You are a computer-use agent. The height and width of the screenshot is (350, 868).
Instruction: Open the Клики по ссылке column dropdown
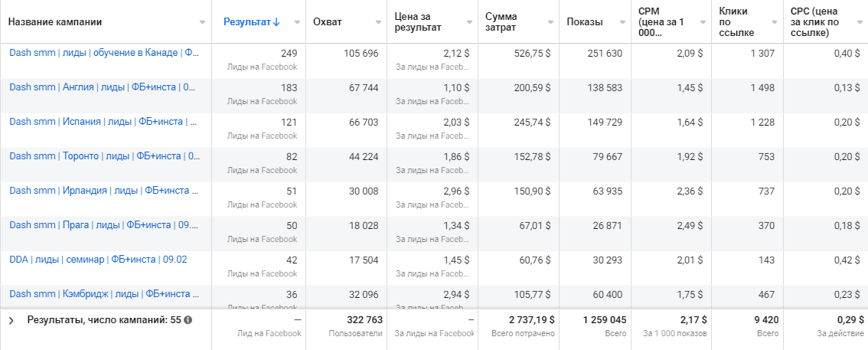774,22
